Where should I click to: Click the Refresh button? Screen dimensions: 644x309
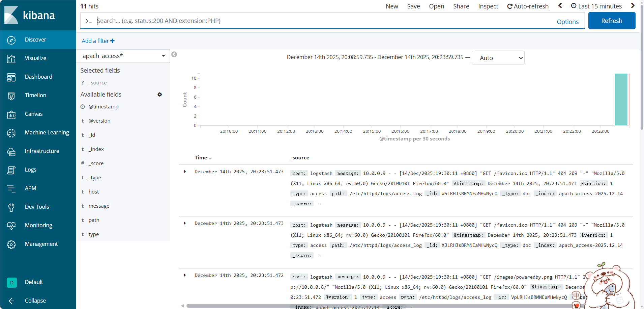tap(612, 21)
